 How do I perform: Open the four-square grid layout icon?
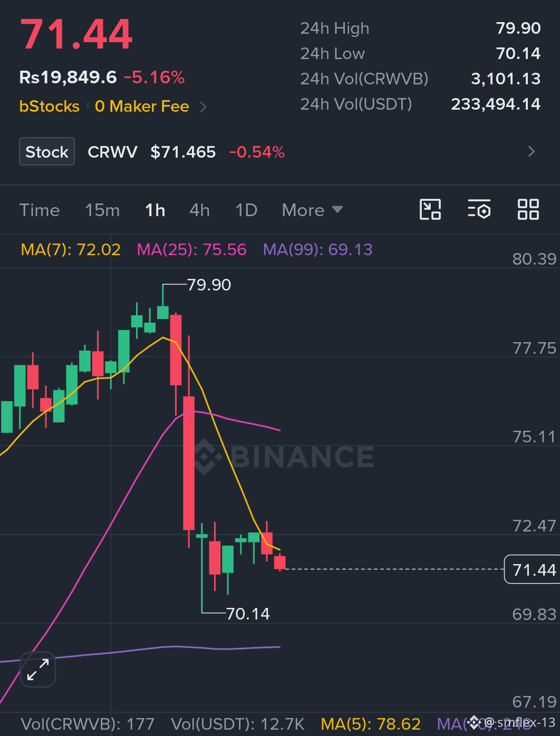[x=528, y=210]
